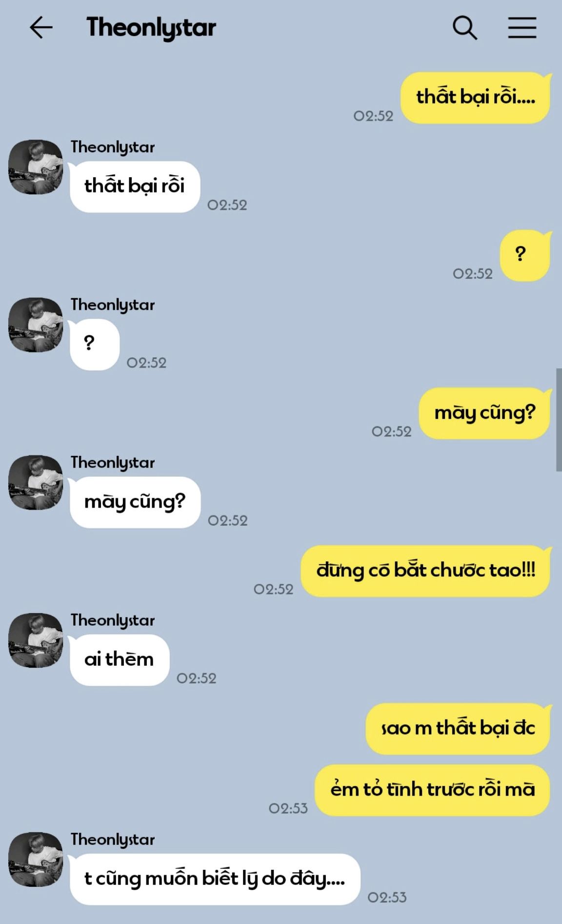Screen dimensions: 562x924
Task: Open avatar beside received "?" message
Action: tap(36, 325)
